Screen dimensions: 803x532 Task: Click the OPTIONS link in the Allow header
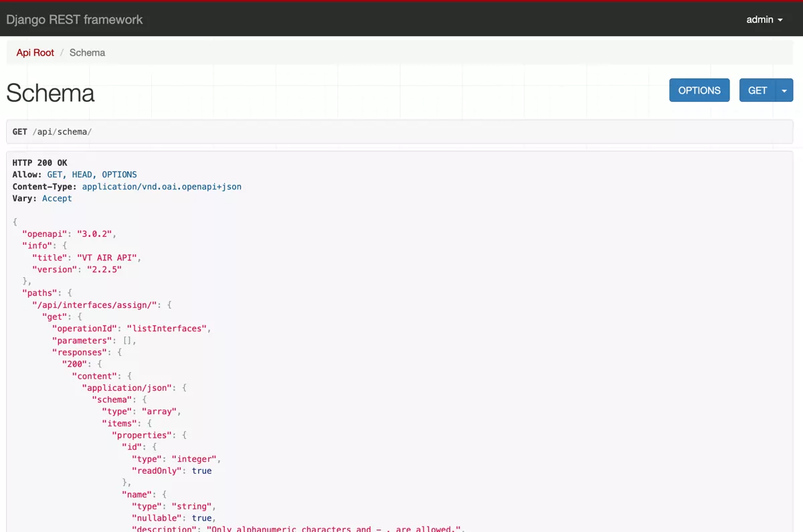119,174
